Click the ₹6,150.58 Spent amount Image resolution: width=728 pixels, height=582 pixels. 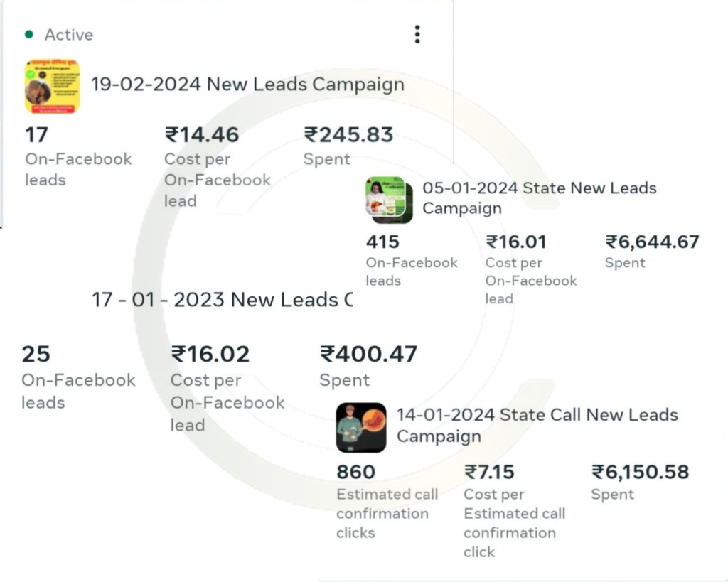(x=640, y=472)
